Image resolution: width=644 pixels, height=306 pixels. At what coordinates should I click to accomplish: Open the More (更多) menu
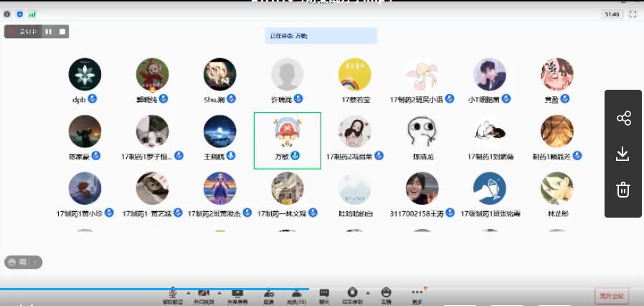point(417,295)
